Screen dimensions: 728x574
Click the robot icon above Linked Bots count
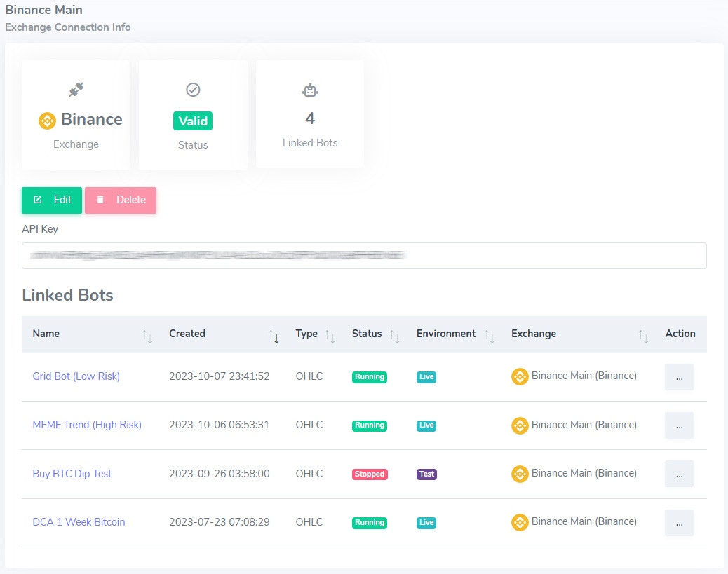tap(310, 90)
